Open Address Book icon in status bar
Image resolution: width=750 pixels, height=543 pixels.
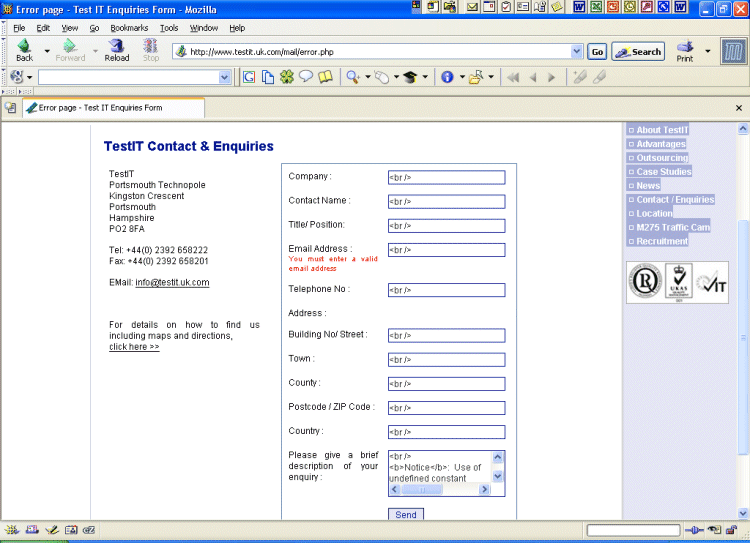[x=71, y=530]
